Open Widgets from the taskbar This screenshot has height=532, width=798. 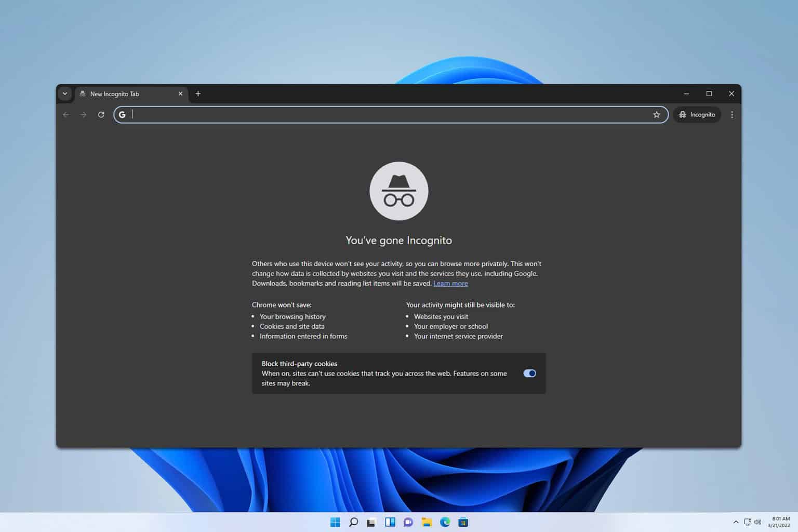390,522
